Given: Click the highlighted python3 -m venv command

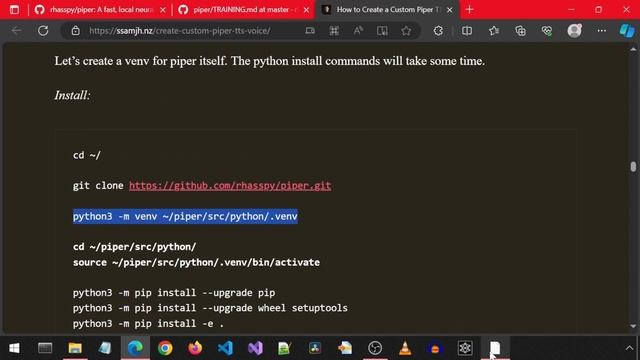Looking at the screenshot, I should coord(185,216).
